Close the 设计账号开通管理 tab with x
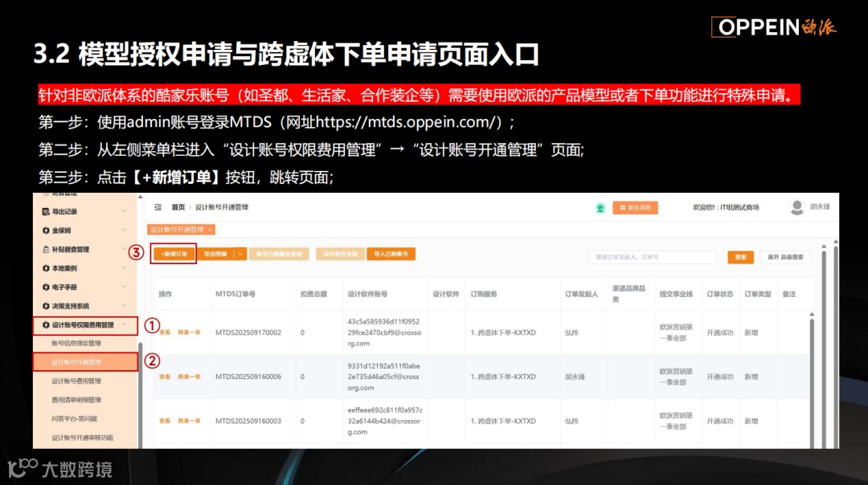 [x=210, y=230]
